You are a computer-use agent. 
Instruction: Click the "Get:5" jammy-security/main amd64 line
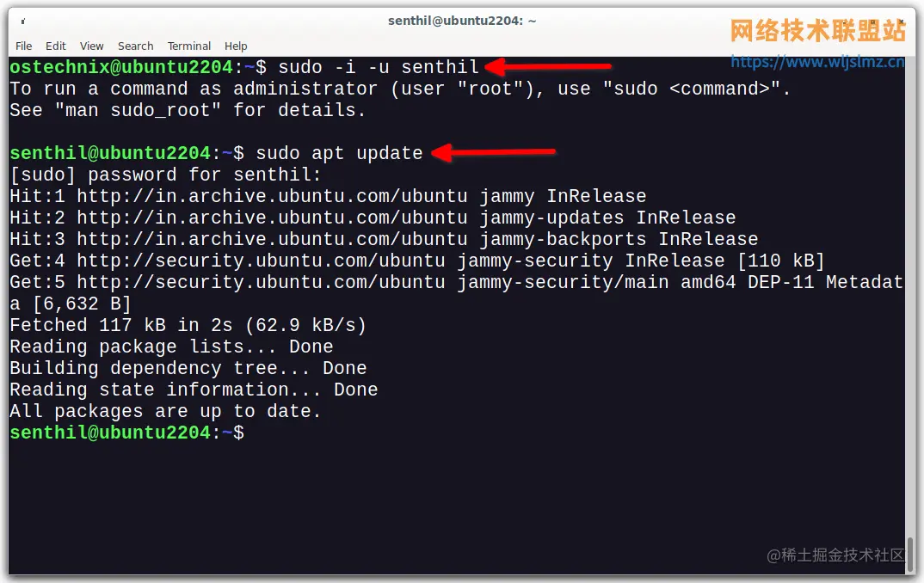coord(456,282)
